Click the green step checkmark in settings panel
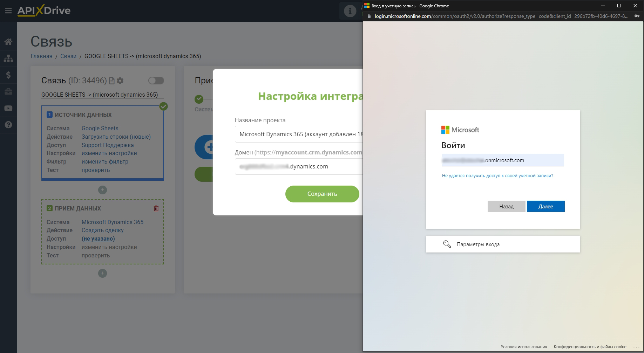 click(x=199, y=99)
